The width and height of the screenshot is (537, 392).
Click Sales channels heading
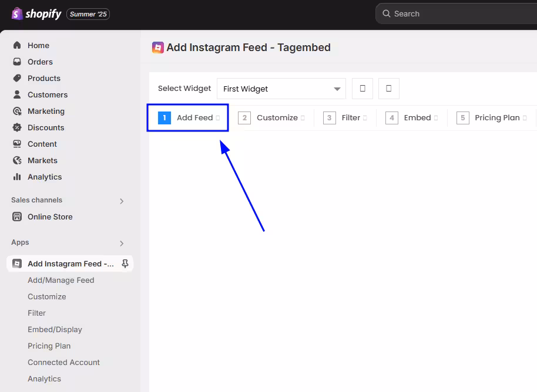tap(36, 200)
